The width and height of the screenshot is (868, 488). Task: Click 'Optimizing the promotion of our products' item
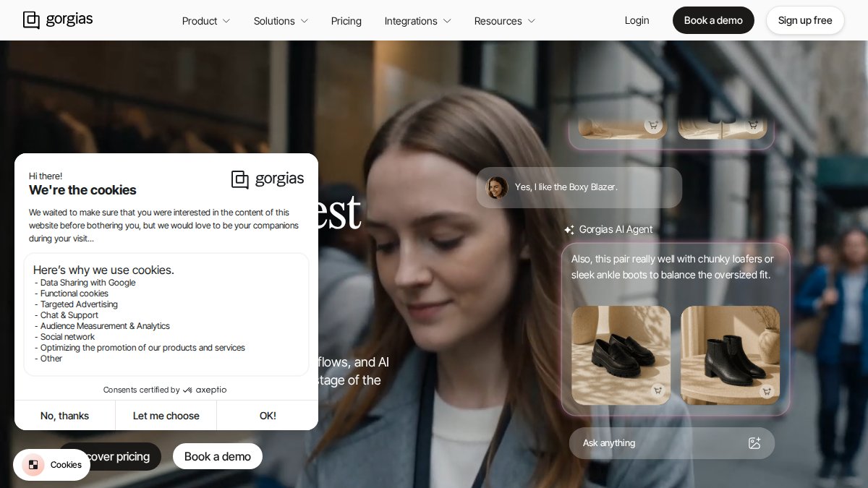[x=142, y=348]
